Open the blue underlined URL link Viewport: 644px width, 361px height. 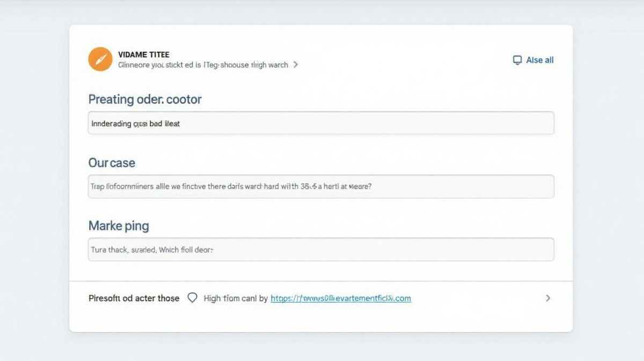(341, 298)
